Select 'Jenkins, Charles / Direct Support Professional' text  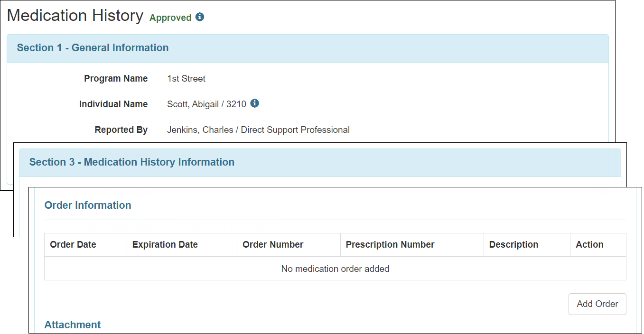click(258, 130)
